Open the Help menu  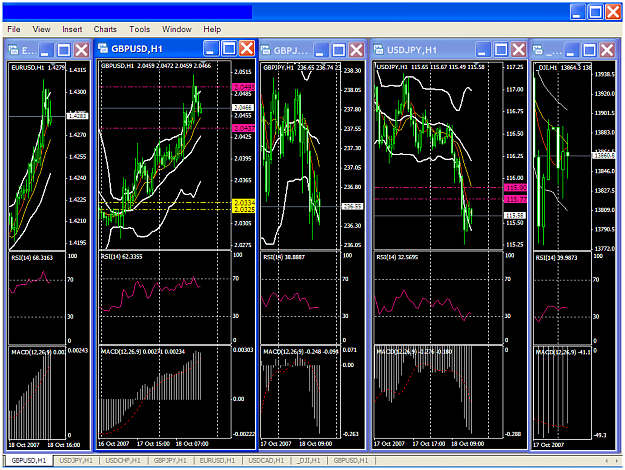tap(212, 29)
